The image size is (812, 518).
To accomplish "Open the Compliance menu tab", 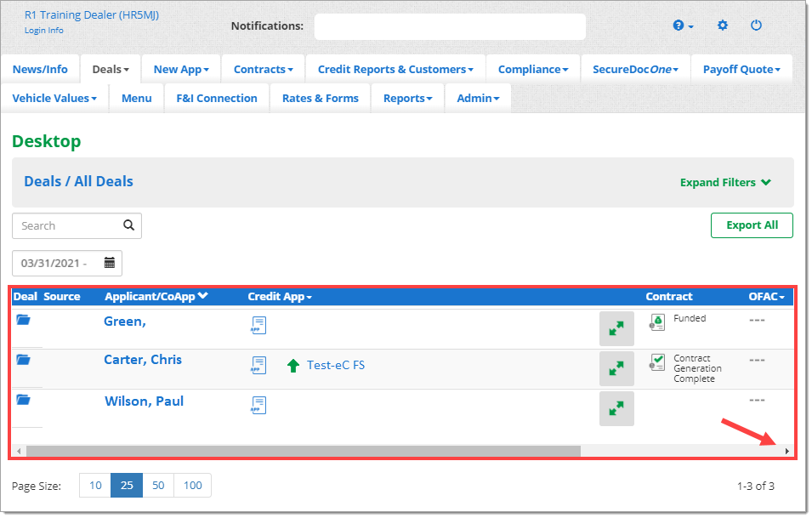I will coord(533,70).
